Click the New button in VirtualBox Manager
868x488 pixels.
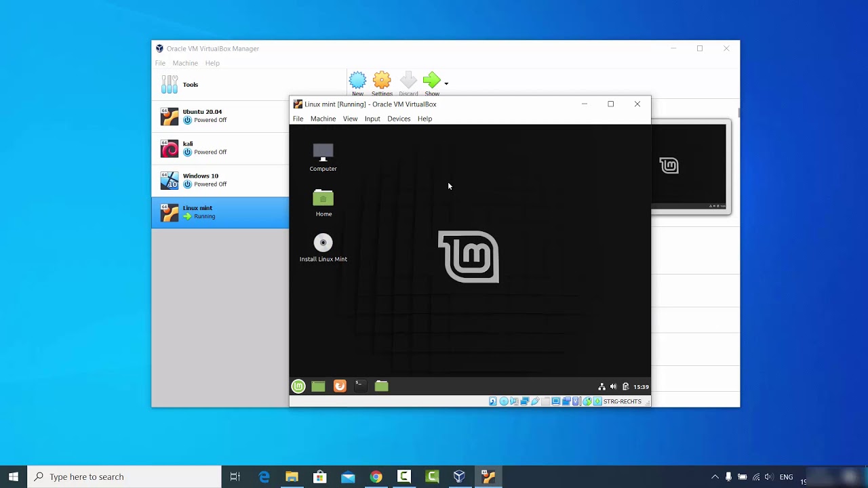357,84
